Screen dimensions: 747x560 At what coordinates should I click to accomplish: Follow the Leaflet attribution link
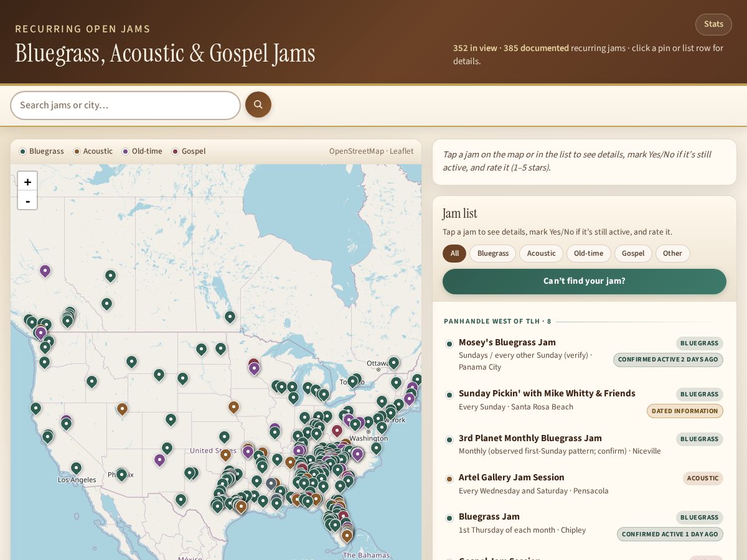coord(402,151)
